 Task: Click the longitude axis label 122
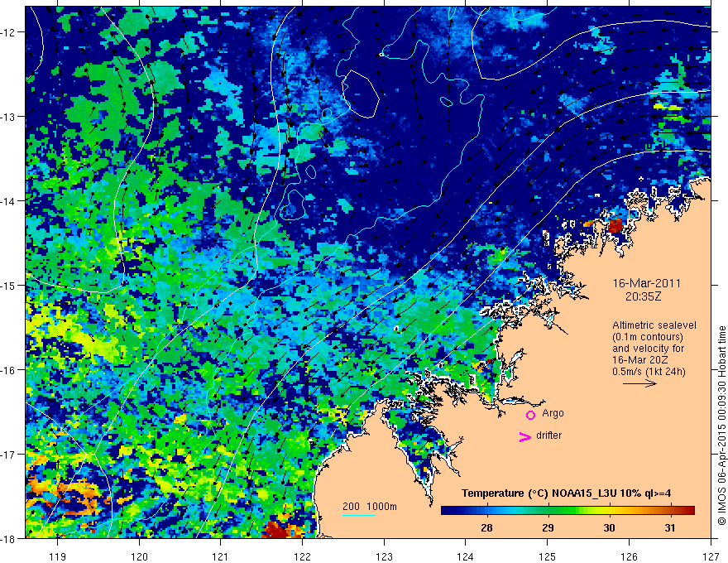click(x=302, y=556)
